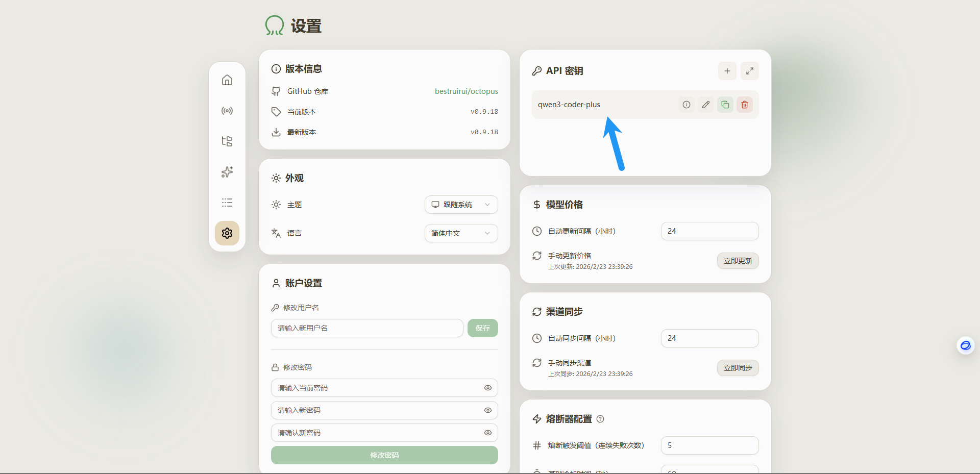Click the 立即更新 price update button
Screen dimensions: 980x474
click(x=738, y=261)
